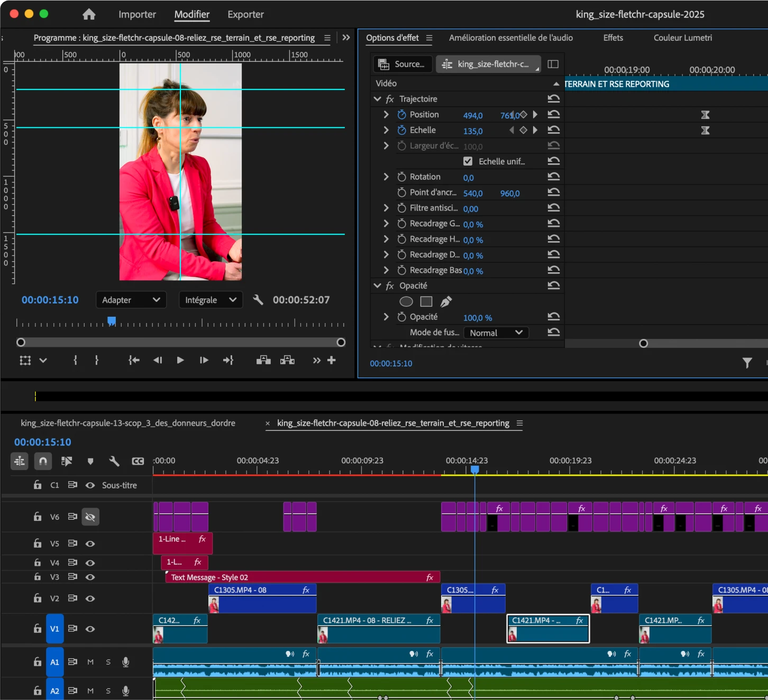Select the rectangle mask tool under Opacité
This screenshot has height=700, width=768.
click(x=426, y=301)
